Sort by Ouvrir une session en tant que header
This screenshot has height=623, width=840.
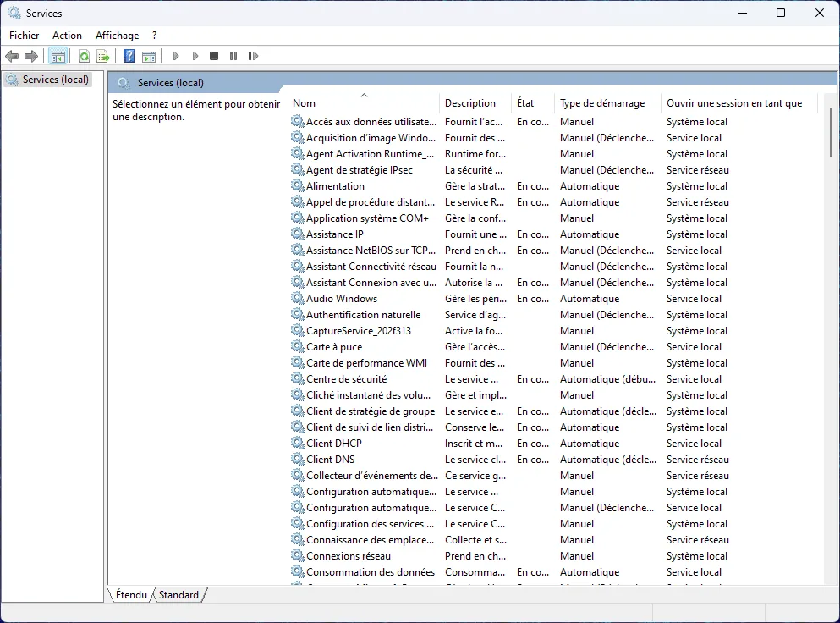click(x=740, y=103)
